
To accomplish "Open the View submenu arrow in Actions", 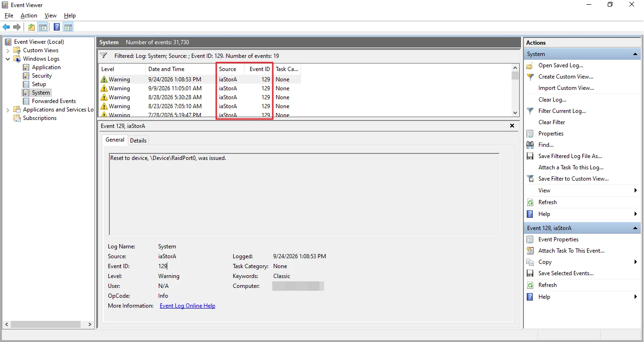I will point(636,191).
